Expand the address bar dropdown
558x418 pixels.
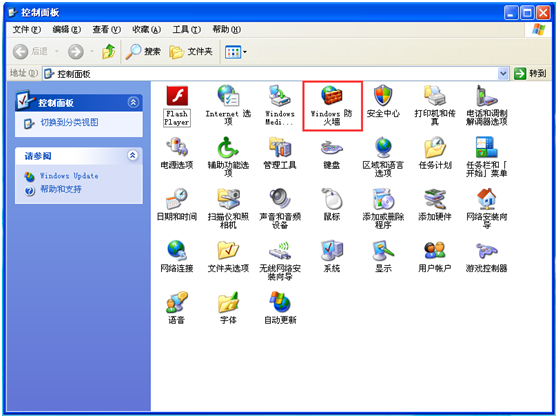pos(503,74)
